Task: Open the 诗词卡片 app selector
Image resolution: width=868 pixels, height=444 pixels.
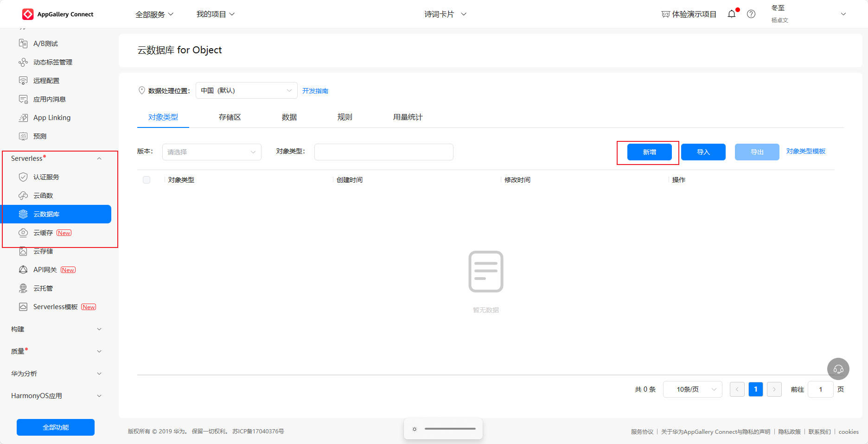Action: 446,14
